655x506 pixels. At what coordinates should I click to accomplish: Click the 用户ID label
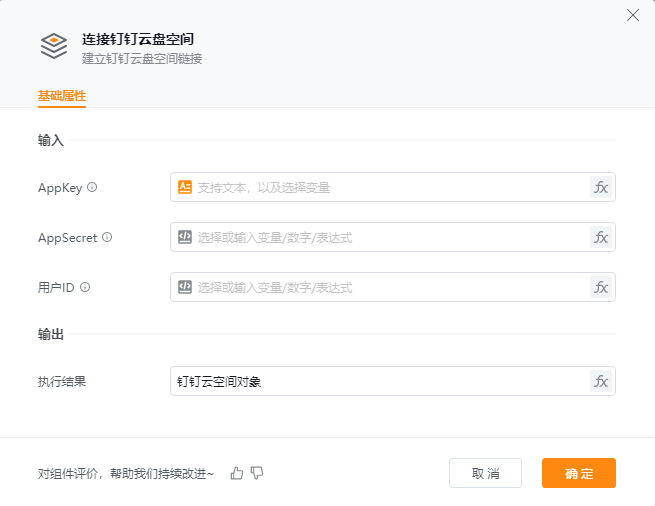(56, 287)
